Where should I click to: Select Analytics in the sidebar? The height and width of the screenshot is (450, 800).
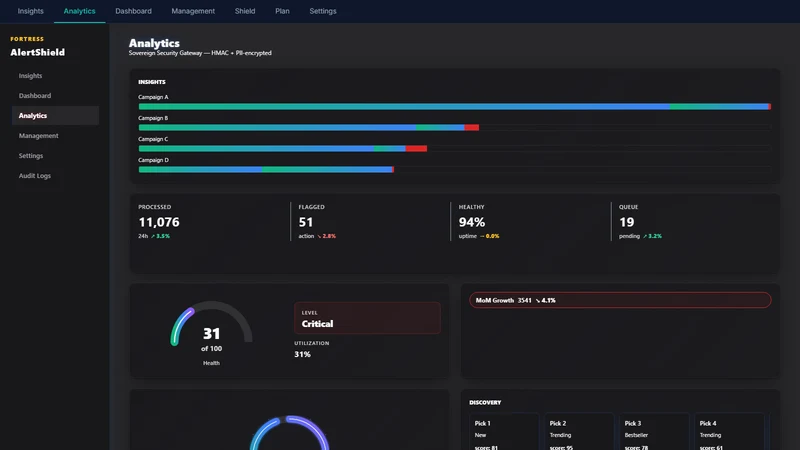[x=55, y=116]
